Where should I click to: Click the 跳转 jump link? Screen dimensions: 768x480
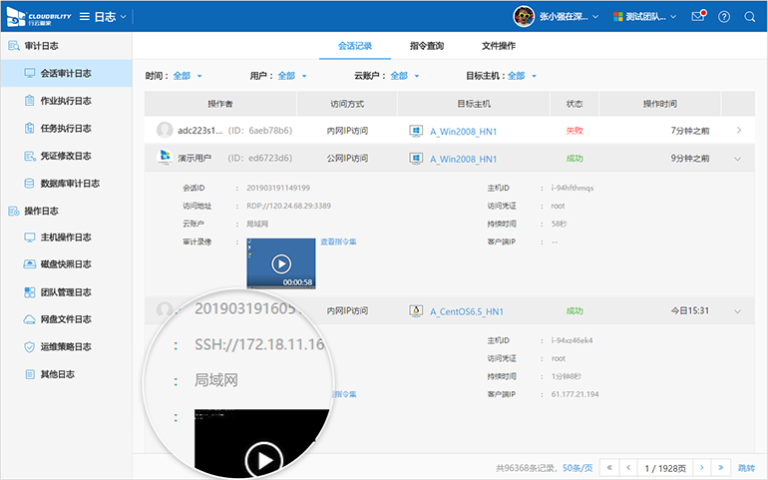(747, 467)
